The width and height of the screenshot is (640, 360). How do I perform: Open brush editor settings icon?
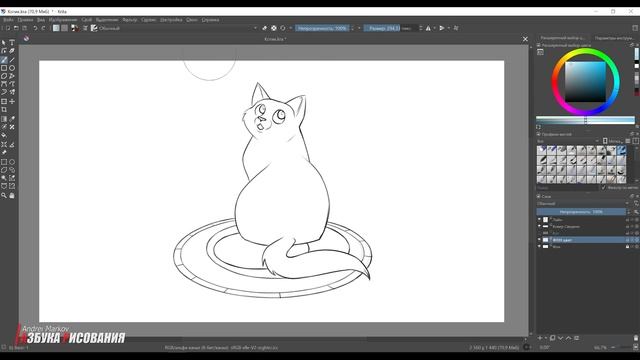coord(85,28)
